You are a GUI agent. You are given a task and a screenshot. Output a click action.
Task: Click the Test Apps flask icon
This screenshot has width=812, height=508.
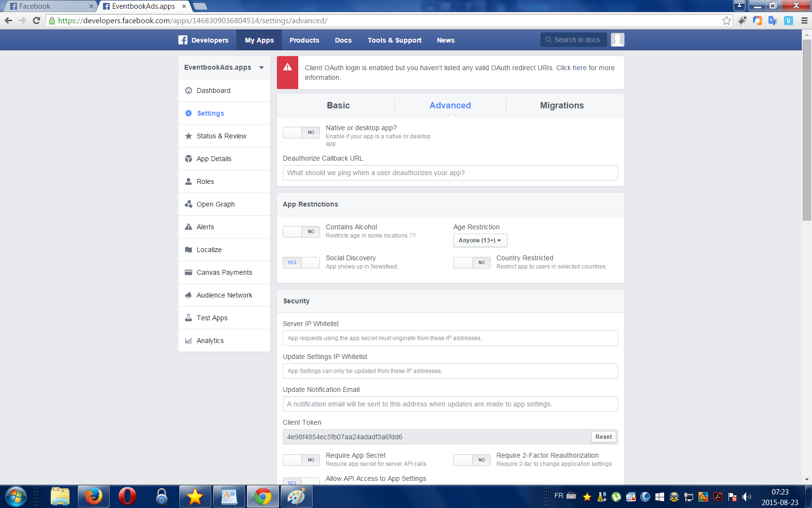pos(188,318)
